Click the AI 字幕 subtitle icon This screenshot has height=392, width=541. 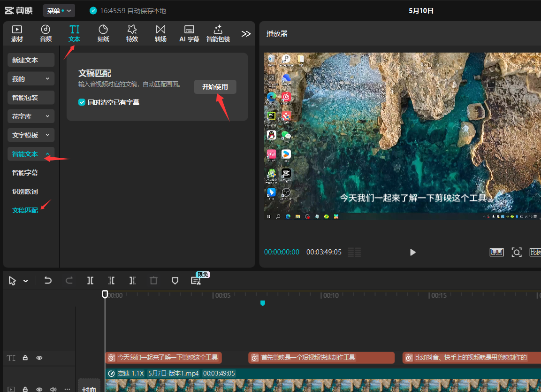(x=189, y=33)
